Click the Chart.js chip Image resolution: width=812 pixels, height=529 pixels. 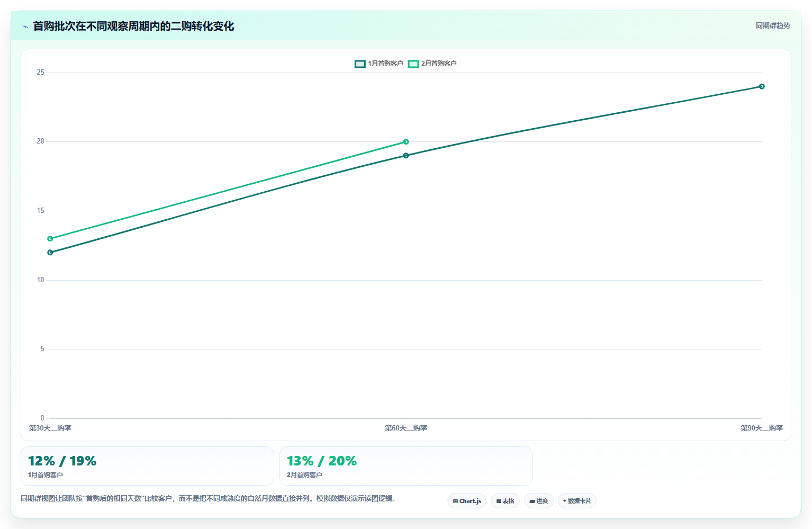(x=467, y=501)
